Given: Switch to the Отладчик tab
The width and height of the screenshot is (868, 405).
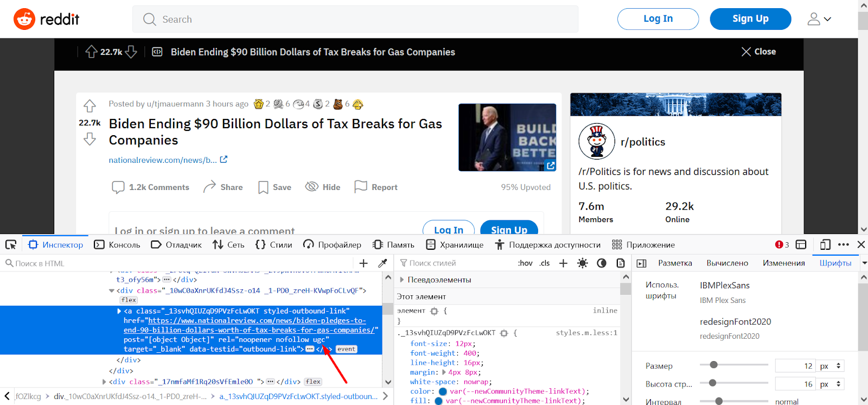Looking at the screenshot, I should (x=176, y=245).
